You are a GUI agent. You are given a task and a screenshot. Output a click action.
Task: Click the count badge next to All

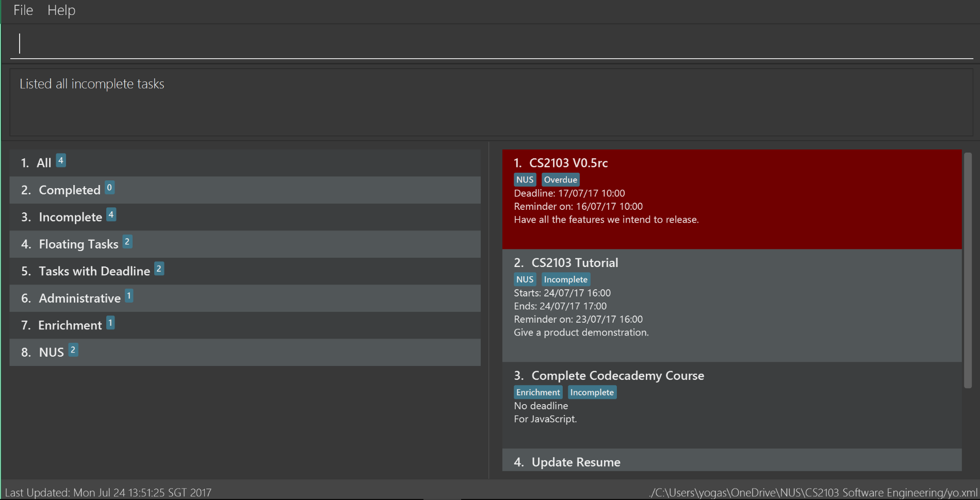pyautogui.click(x=61, y=160)
